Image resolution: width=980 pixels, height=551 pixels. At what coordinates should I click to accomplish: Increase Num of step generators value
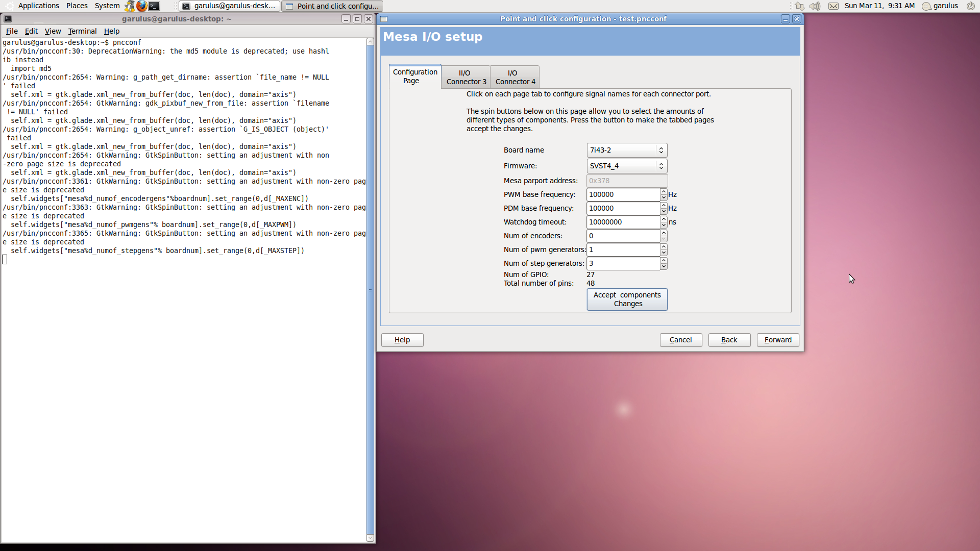[x=664, y=260]
